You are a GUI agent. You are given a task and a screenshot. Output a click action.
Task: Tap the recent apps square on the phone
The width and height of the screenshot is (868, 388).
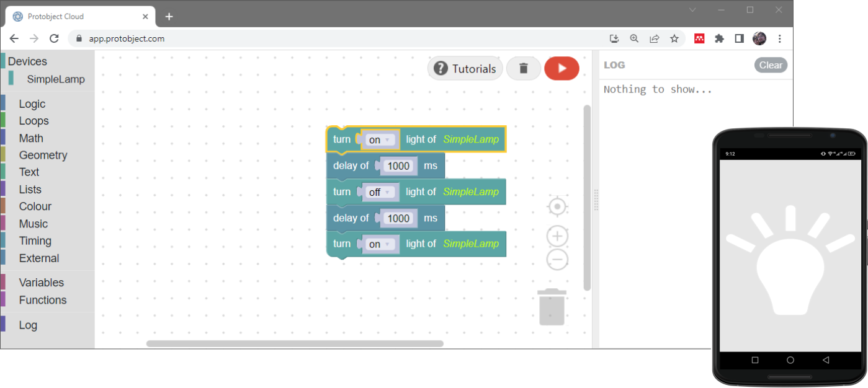click(x=755, y=360)
